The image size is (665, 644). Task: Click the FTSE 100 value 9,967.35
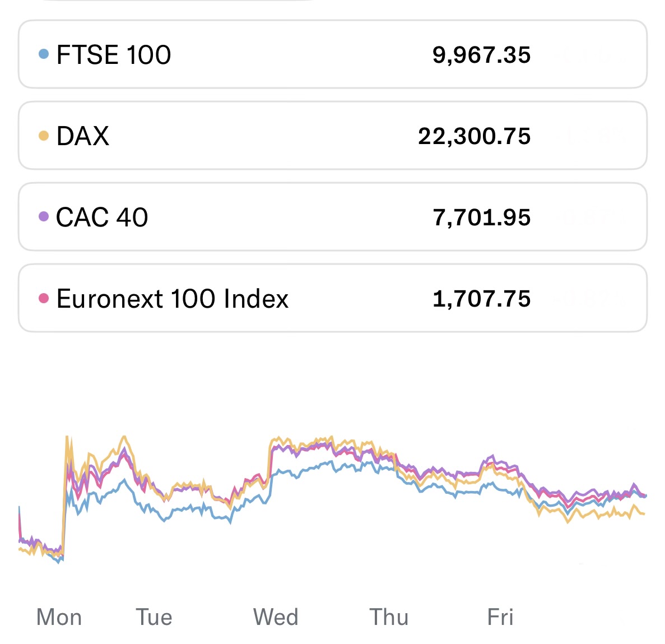[481, 55]
